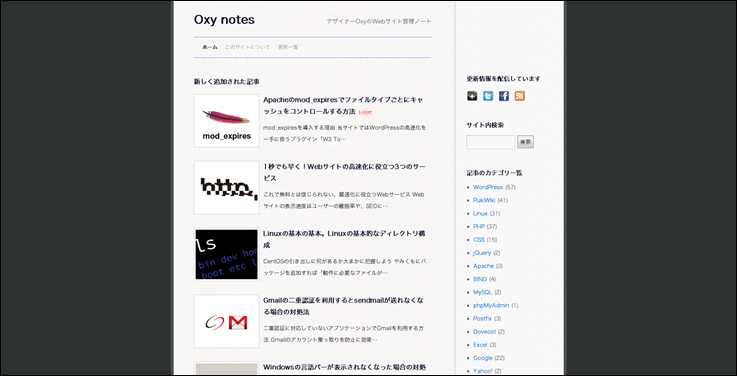Open the Google category link
The image size is (737, 376).
(x=483, y=358)
